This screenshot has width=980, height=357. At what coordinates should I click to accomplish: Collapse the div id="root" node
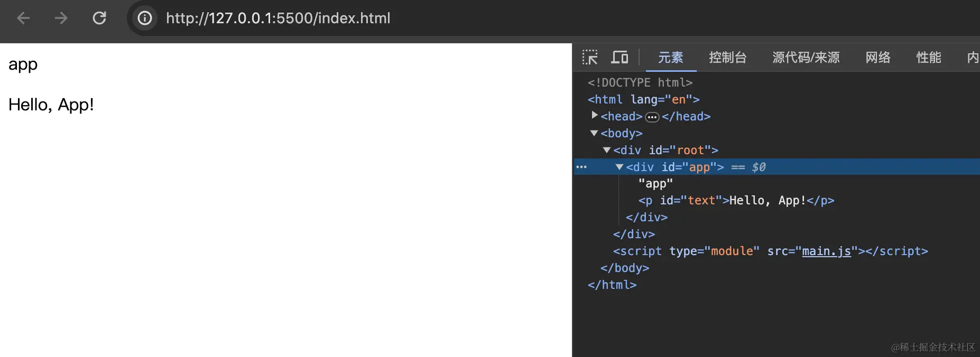pos(607,150)
